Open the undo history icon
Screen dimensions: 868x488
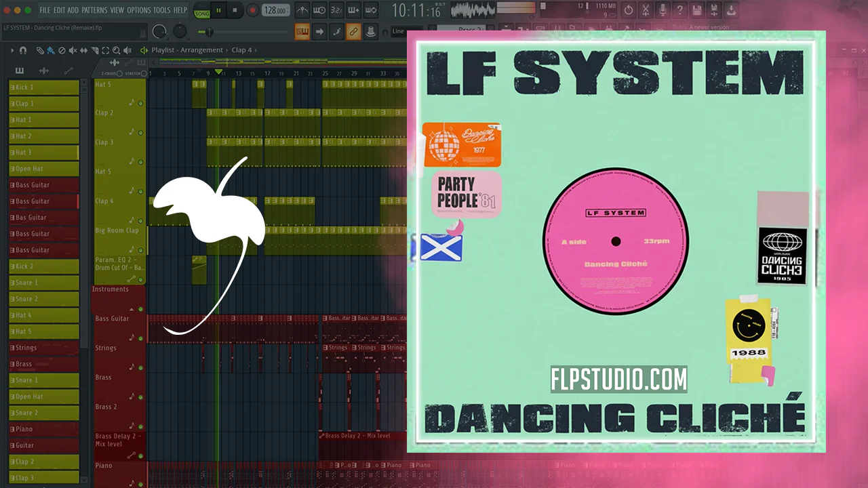pyautogui.click(x=629, y=10)
